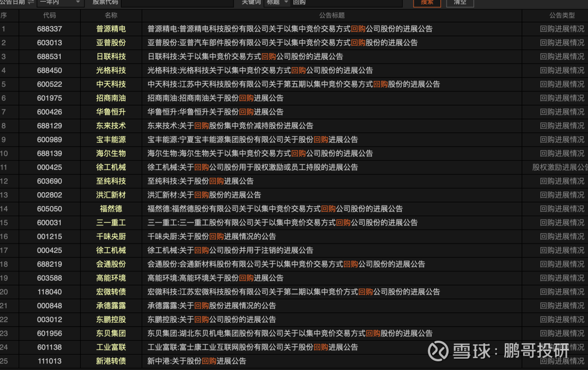
Task: Select stock name 洪汇新材
Action: [111, 195]
